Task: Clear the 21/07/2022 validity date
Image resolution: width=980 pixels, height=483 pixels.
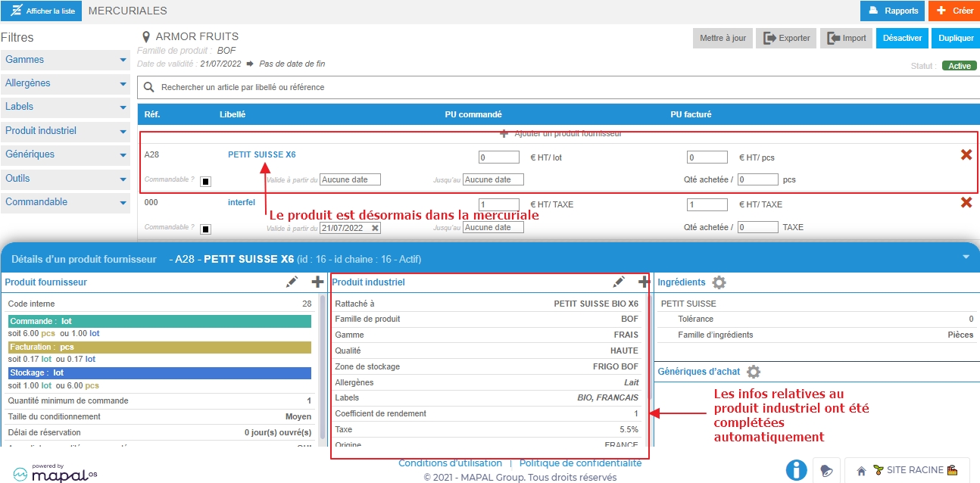Action: tap(375, 228)
